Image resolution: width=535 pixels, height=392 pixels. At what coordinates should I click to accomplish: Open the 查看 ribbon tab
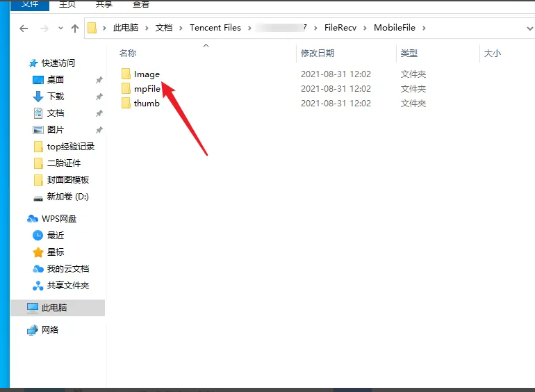coord(141,4)
